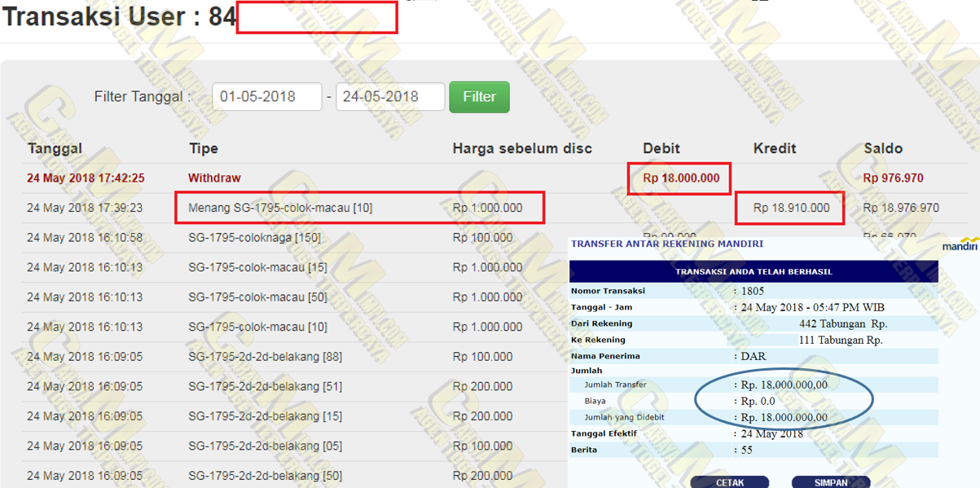Click the SG-1795-2d-2d-belakang [88] entry
980x488 pixels.
pos(265,357)
